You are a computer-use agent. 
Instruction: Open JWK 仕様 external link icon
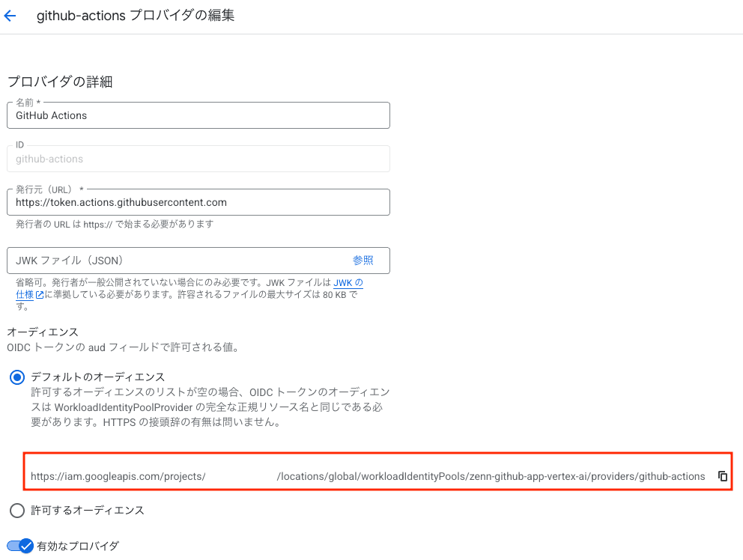(40, 295)
